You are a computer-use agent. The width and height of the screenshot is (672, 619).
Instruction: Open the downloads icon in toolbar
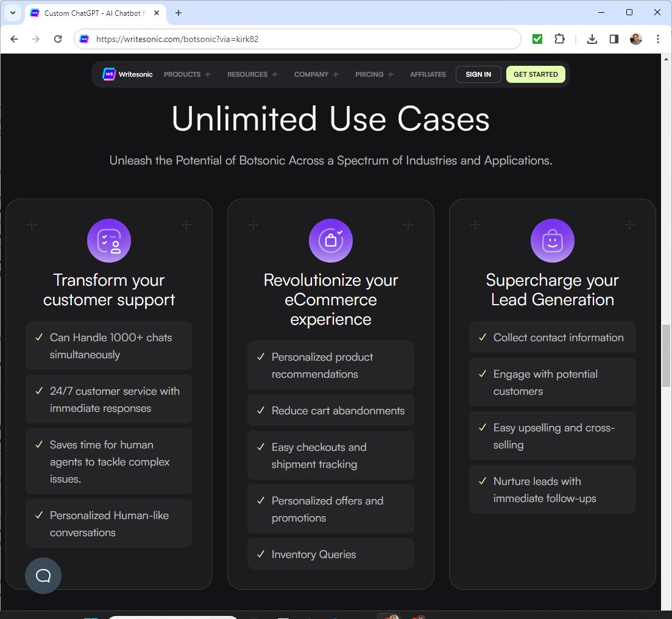(592, 39)
